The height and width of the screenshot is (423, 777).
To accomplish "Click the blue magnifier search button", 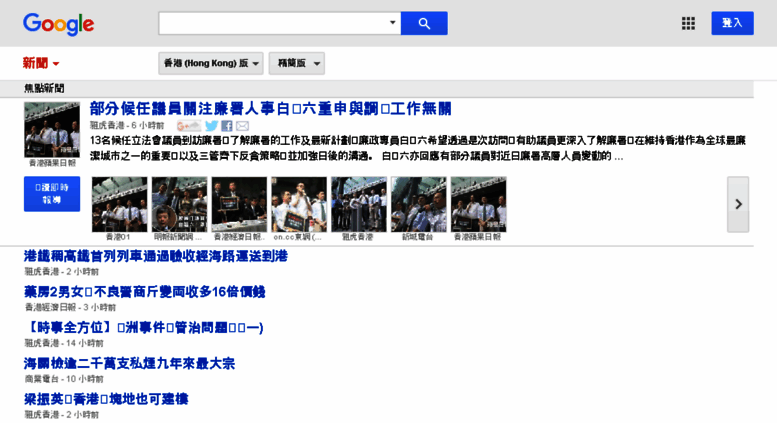I will point(424,23).
